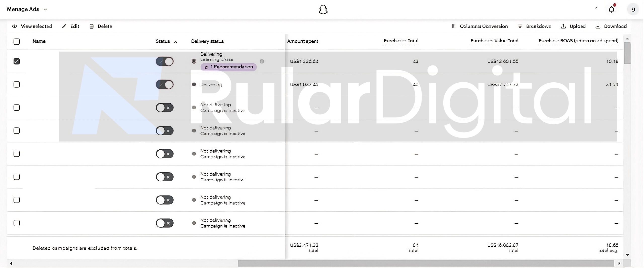This screenshot has height=268, width=644.
Task: Click the Edit pencil icon
Action: click(x=64, y=26)
